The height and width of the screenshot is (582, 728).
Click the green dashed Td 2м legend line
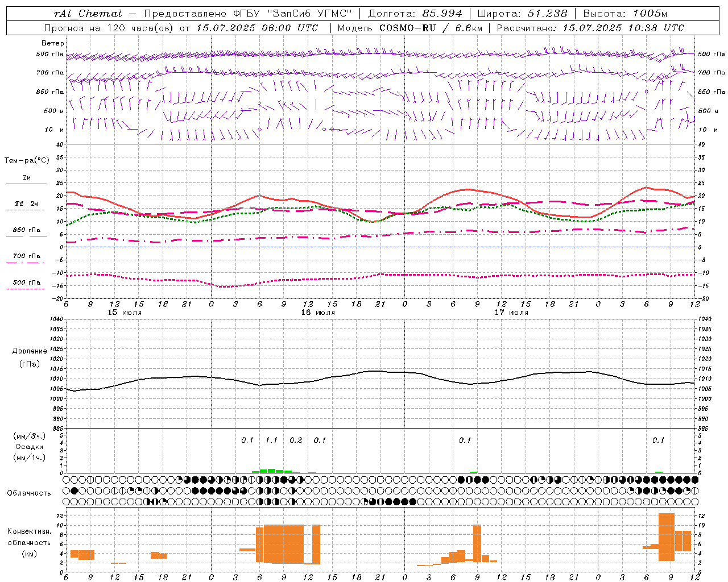click(25, 210)
